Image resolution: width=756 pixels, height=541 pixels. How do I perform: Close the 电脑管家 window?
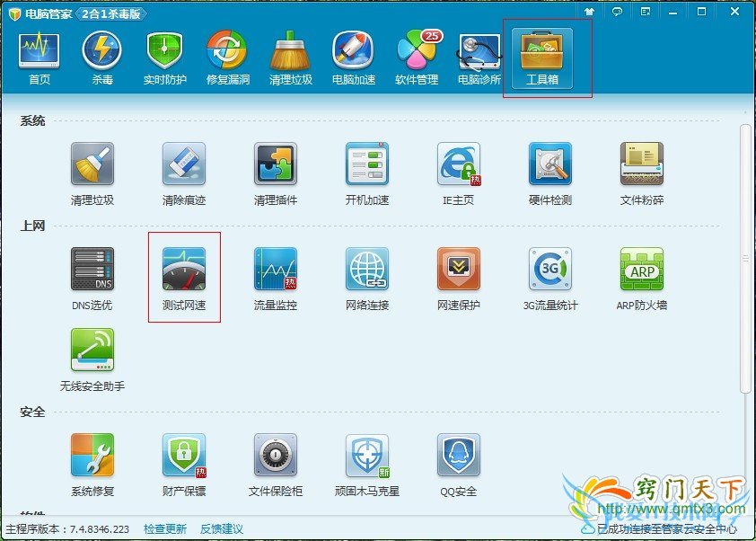click(734, 11)
